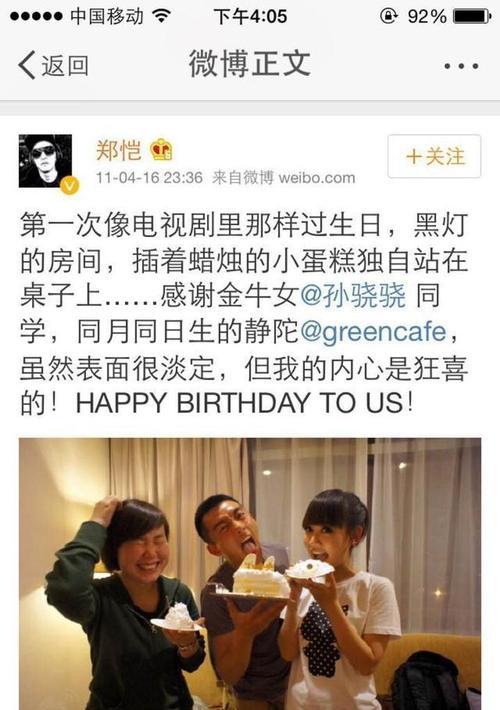This screenshot has height=710, width=500.
Task: Open the @greencafe mention link
Action: coord(373,331)
